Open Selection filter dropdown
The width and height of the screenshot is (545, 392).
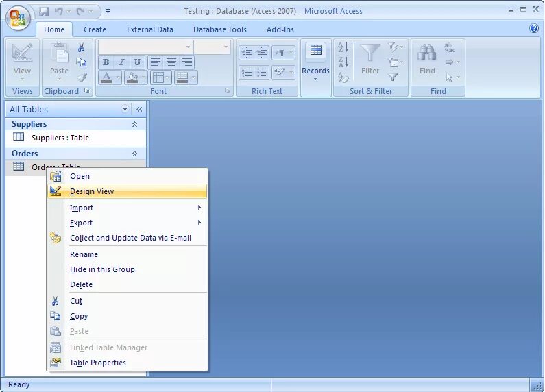396,47
